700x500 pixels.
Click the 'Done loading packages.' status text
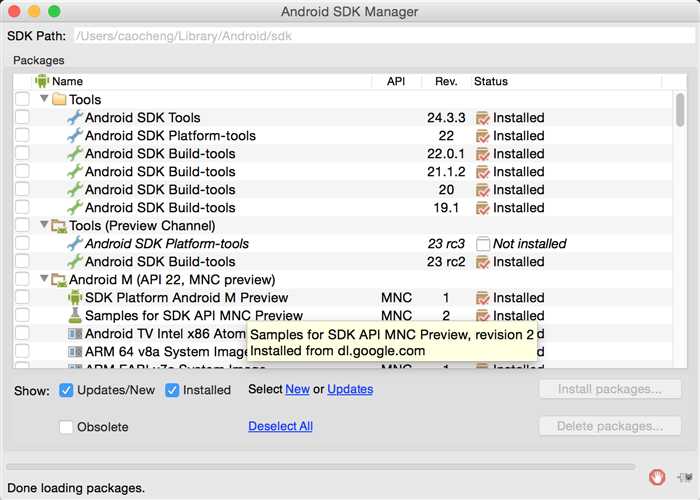click(x=76, y=488)
